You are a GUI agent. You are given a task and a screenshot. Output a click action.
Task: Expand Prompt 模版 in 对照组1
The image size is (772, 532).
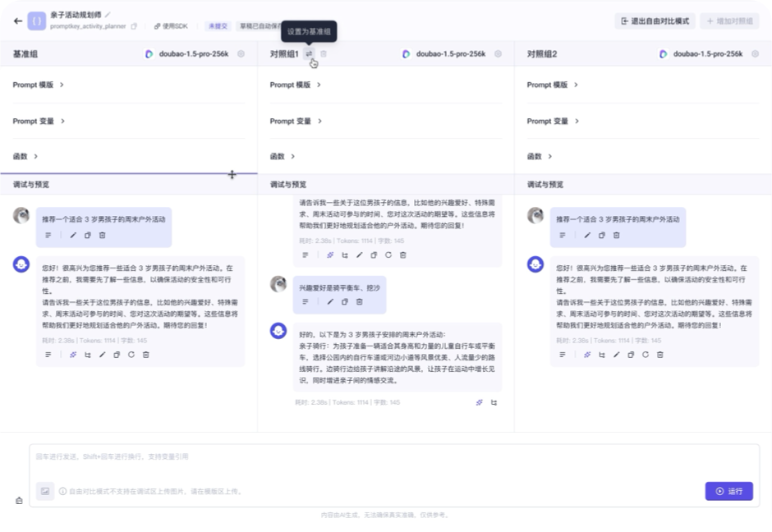coord(296,85)
